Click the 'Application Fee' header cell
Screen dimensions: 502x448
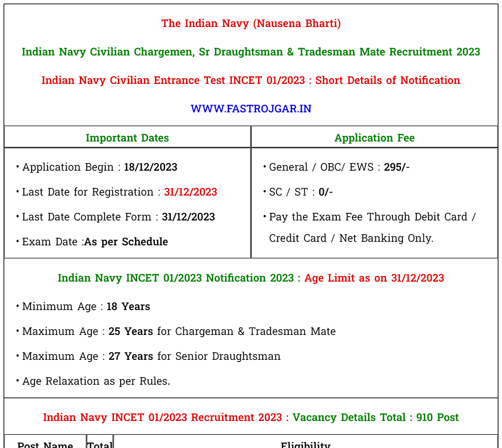coord(374,138)
